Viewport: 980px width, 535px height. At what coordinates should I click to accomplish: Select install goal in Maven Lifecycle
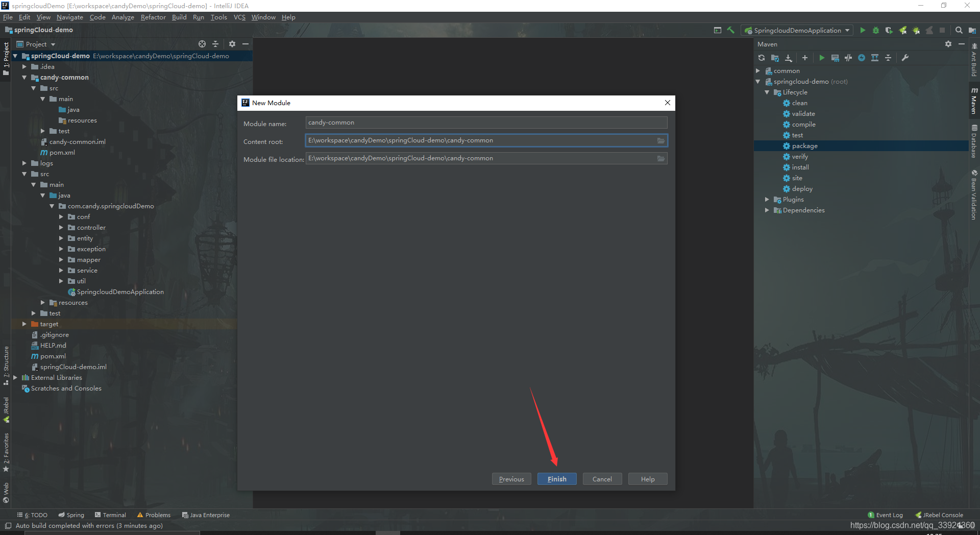[x=800, y=167]
